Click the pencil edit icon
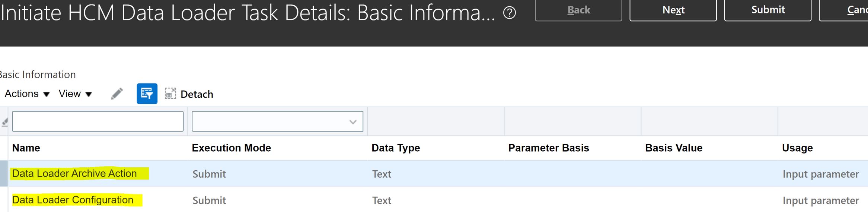 117,94
